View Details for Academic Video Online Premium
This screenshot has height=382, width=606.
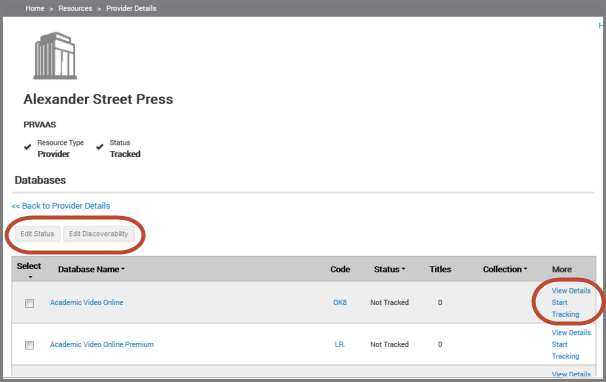(571, 333)
